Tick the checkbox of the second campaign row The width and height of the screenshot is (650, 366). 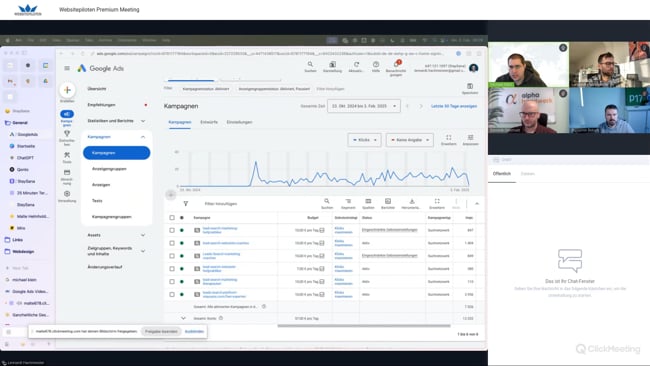[x=172, y=243]
